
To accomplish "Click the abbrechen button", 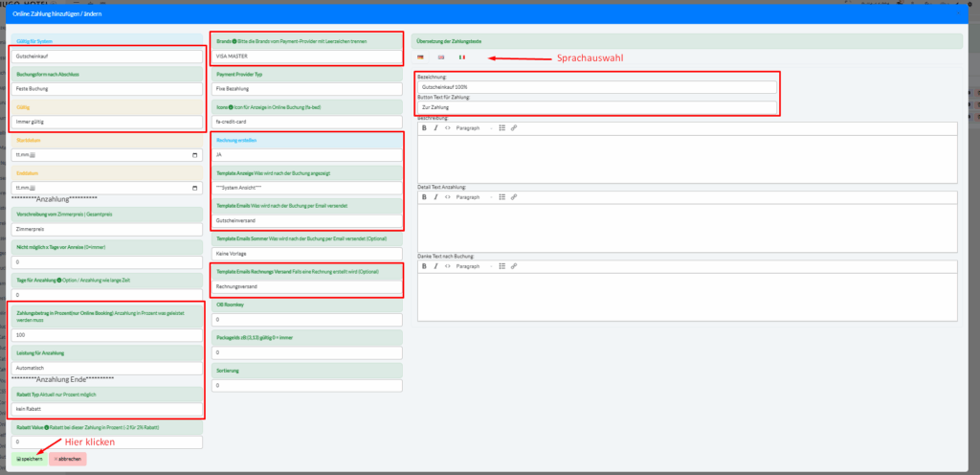I will point(67,459).
